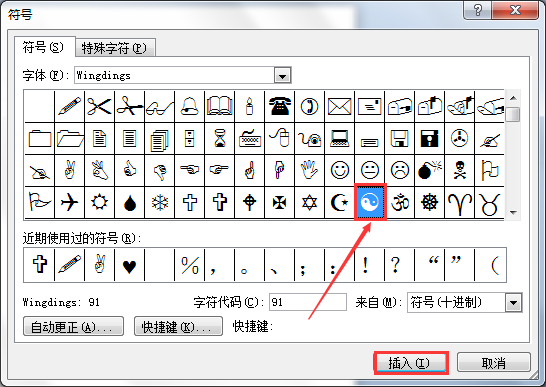Pick the cross from recently used symbols
This screenshot has width=546, height=387.
coord(40,265)
